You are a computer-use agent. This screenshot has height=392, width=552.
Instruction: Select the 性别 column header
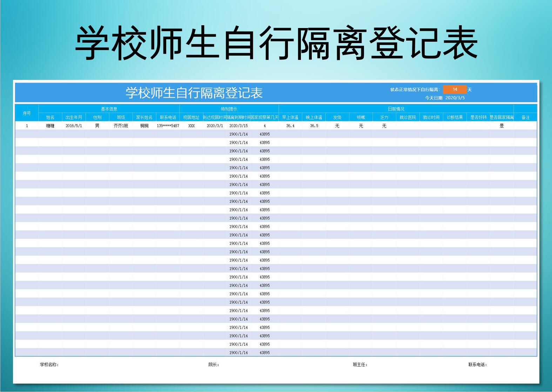[x=97, y=117]
